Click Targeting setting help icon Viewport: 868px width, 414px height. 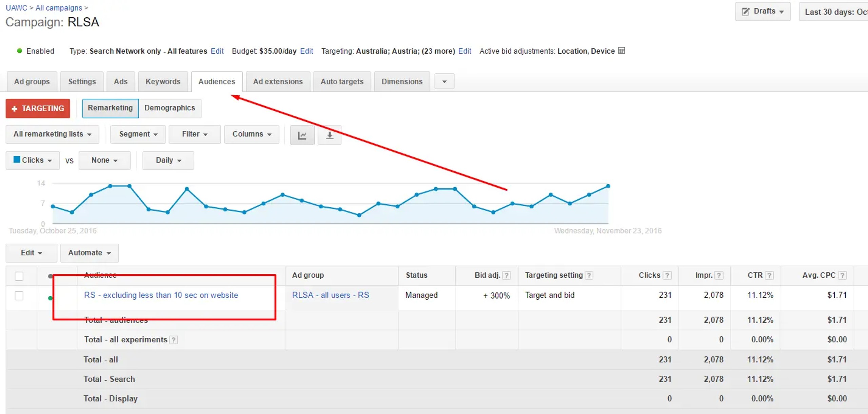pos(589,275)
